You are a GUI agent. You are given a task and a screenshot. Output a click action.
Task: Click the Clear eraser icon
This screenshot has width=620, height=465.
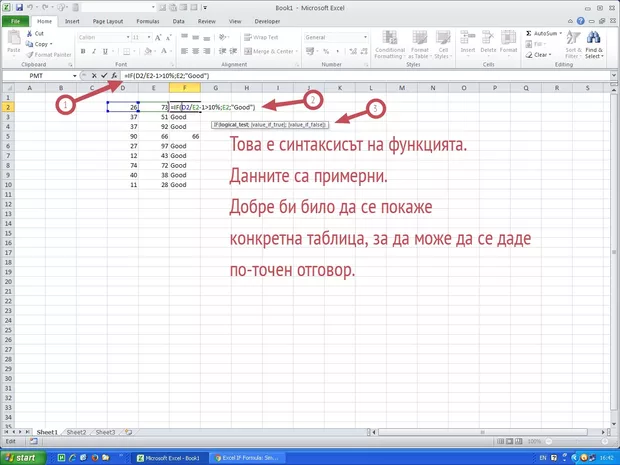tap(529, 55)
